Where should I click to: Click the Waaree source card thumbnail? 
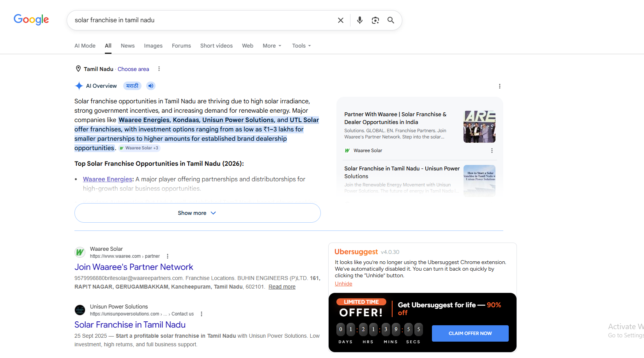pos(479,127)
